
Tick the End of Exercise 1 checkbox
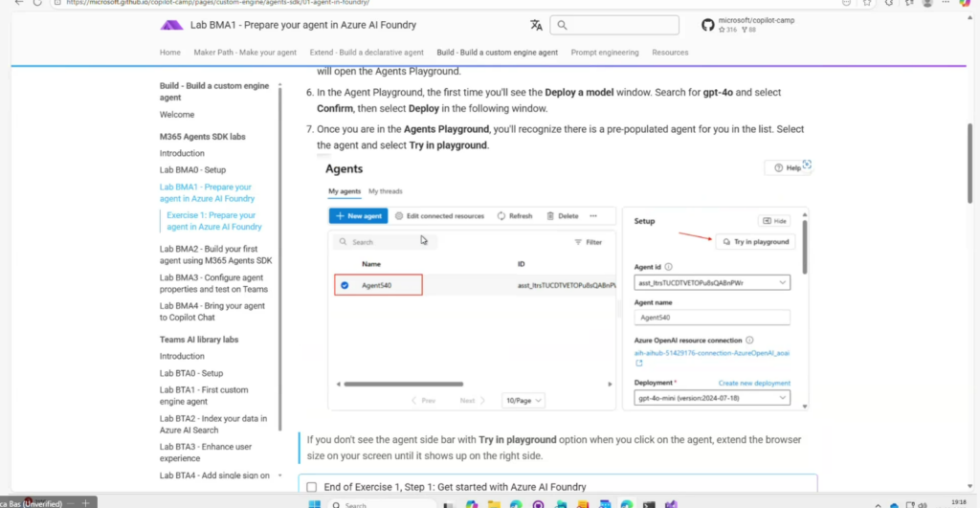click(311, 487)
